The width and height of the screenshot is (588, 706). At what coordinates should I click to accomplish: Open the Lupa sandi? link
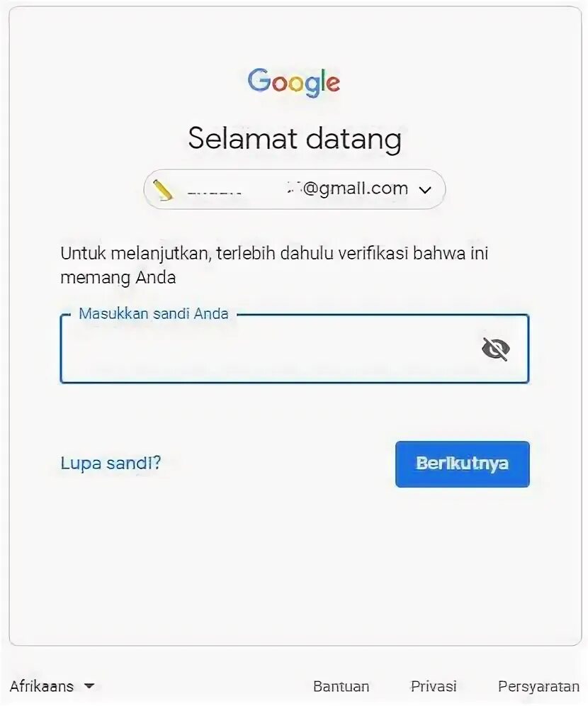pos(111,463)
